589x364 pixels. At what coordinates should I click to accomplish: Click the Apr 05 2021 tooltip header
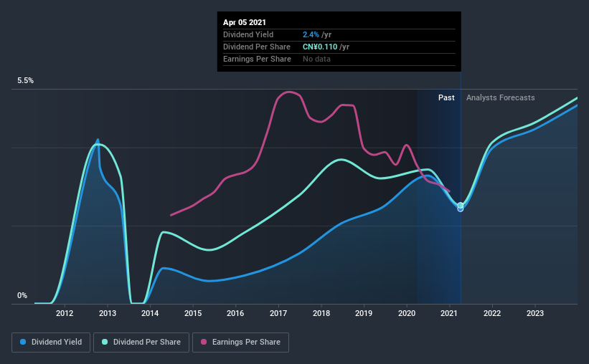coord(245,22)
